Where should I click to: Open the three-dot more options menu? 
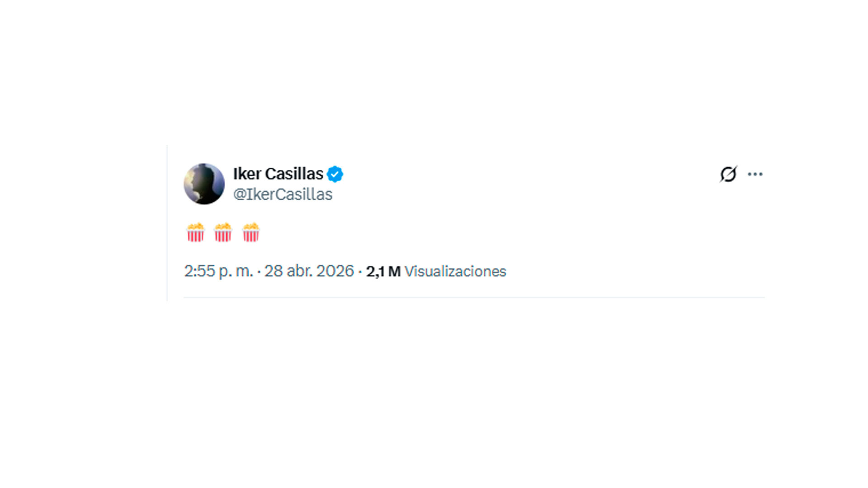click(755, 174)
